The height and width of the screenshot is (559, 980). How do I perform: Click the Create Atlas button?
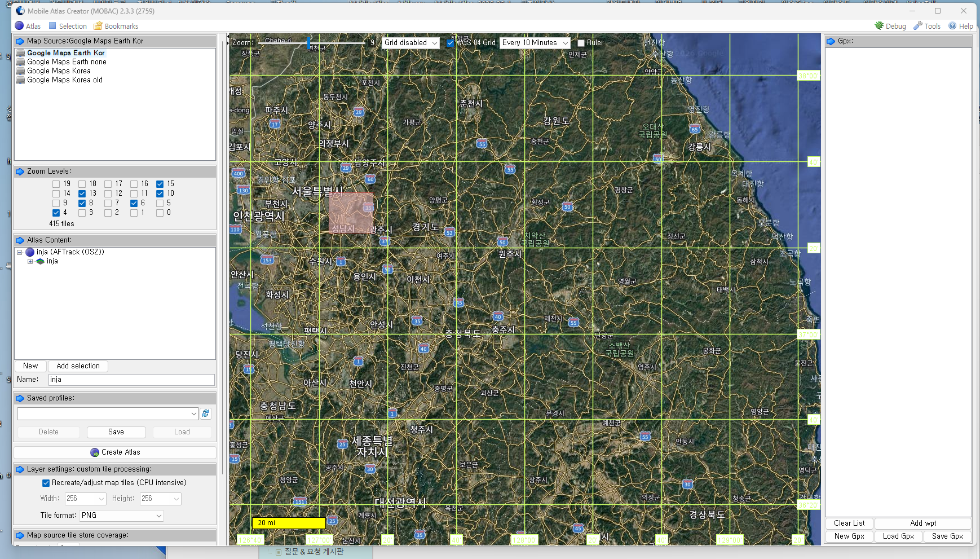click(x=115, y=452)
